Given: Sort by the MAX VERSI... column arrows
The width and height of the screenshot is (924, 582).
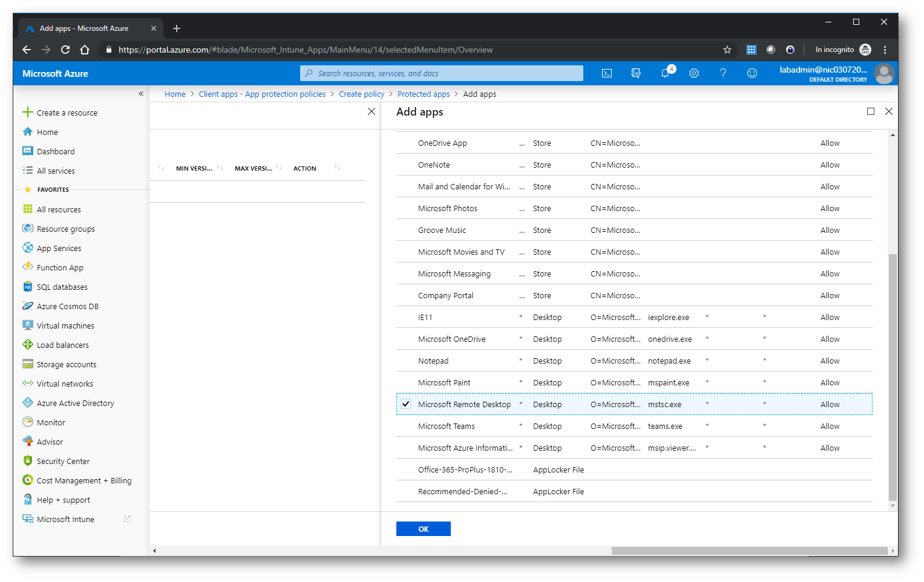Looking at the screenshot, I should [278, 168].
